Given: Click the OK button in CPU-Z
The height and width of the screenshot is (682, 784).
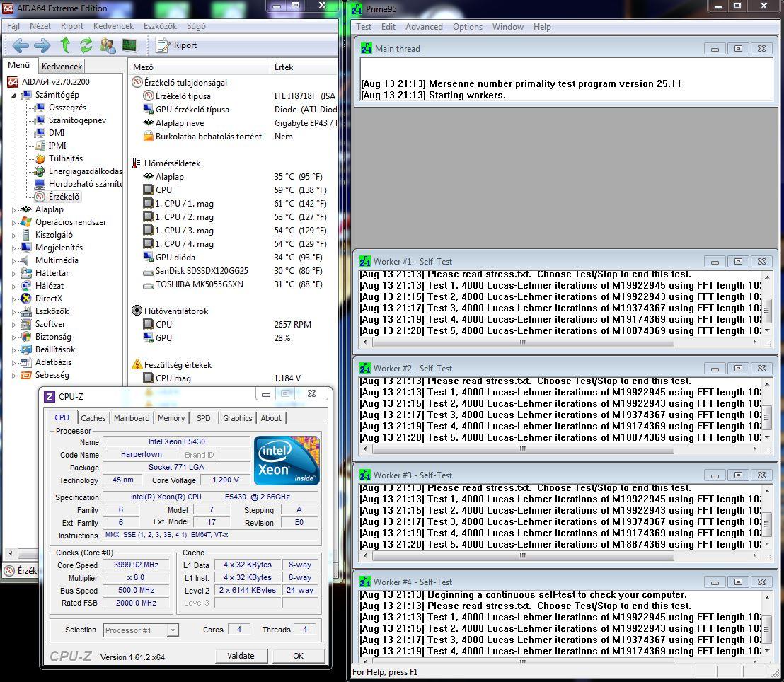Looking at the screenshot, I should (x=299, y=656).
